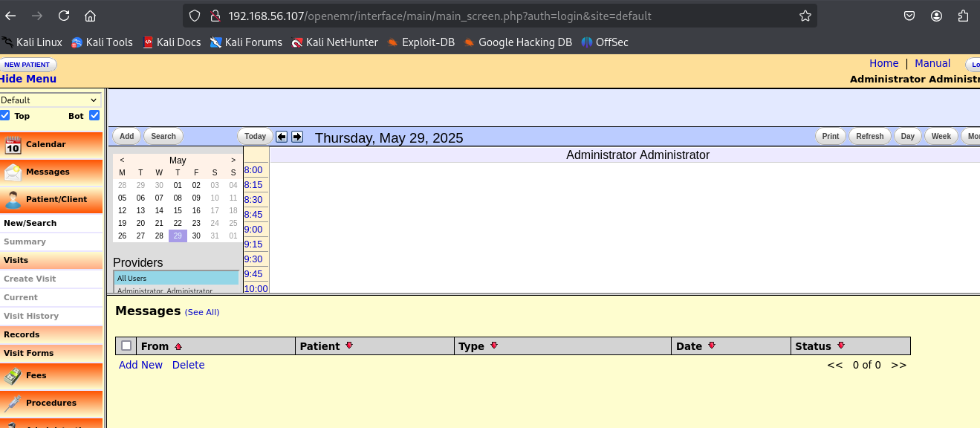Open Messages envelope icon in sidebar
The width and height of the screenshot is (980, 428).
click(x=13, y=172)
